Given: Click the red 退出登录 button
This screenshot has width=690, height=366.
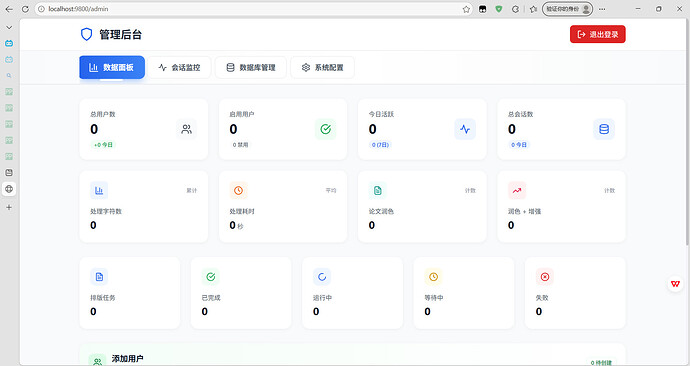Looking at the screenshot, I should (x=598, y=34).
